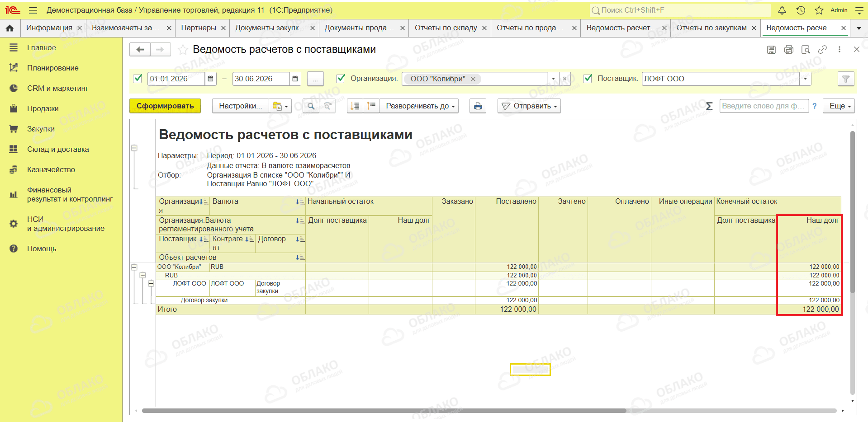This screenshot has height=422, width=868.
Task: Switch to Отчеты по складу tab
Action: point(446,28)
